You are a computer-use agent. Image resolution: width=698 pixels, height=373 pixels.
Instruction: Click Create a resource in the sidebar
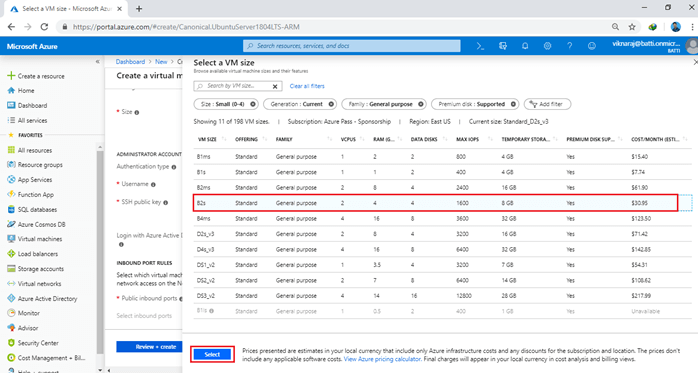point(36,76)
